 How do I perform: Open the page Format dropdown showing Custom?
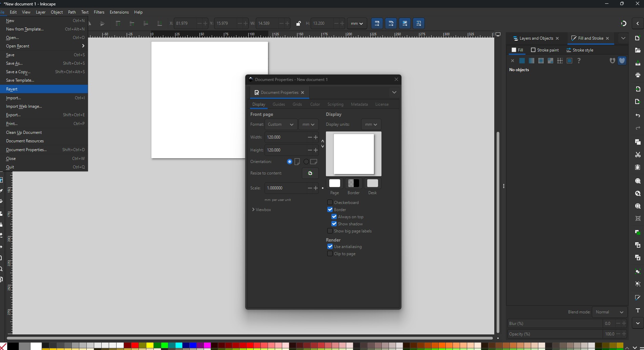(x=281, y=124)
